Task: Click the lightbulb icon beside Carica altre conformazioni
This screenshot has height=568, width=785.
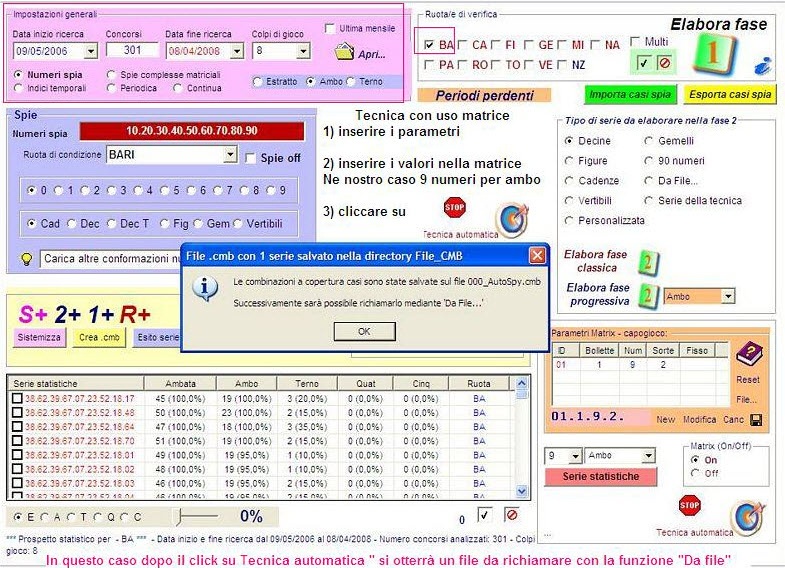Action: point(27,259)
